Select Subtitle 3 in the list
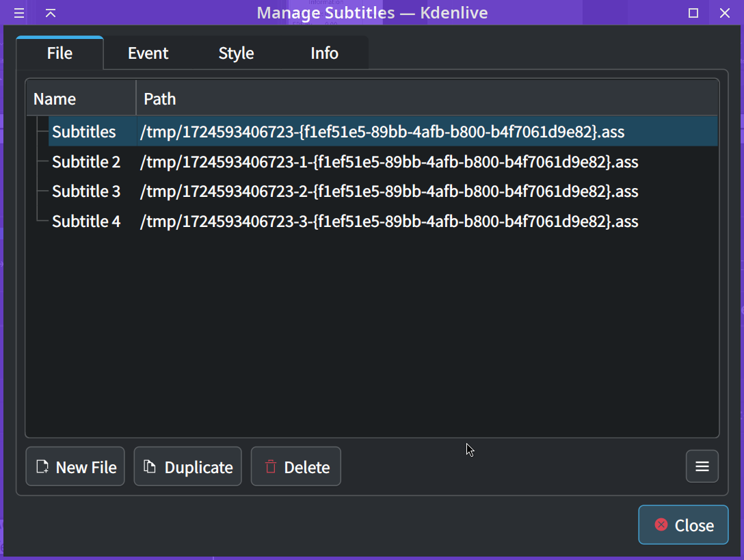 86,191
